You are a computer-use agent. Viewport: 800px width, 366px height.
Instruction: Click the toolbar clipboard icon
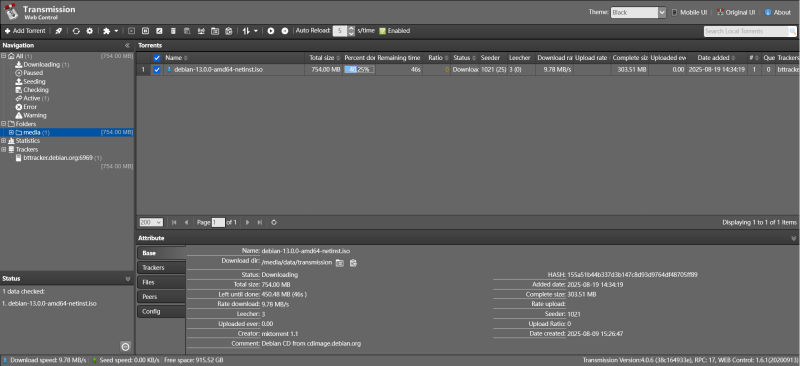pyautogui.click(x=229, y=31)
